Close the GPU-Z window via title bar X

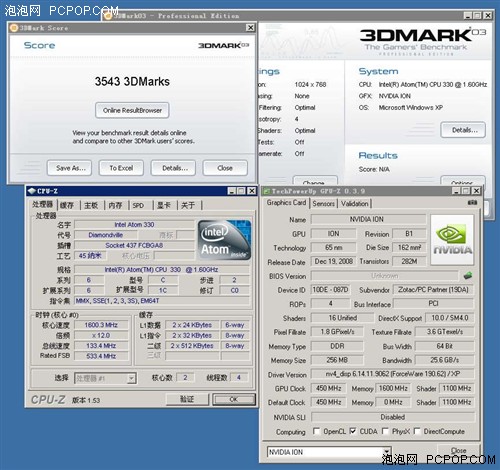tap(477, 191)
